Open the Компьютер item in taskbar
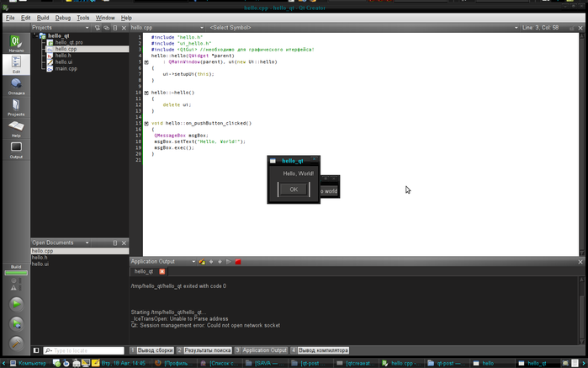 [x=28, y=363]
